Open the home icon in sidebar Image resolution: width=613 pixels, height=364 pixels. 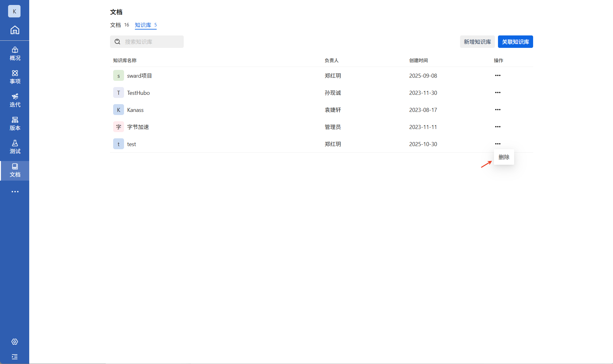[15, 30]
